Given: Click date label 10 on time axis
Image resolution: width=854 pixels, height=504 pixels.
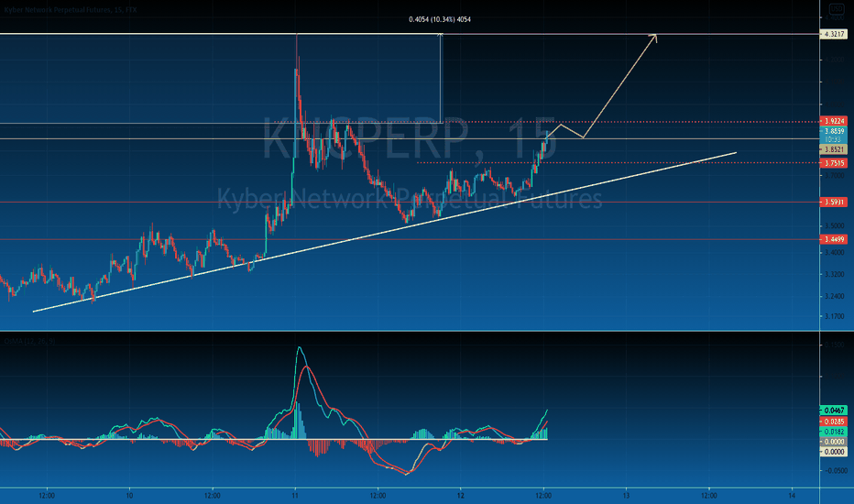Looking at the screenshot, I should (129, 495).
